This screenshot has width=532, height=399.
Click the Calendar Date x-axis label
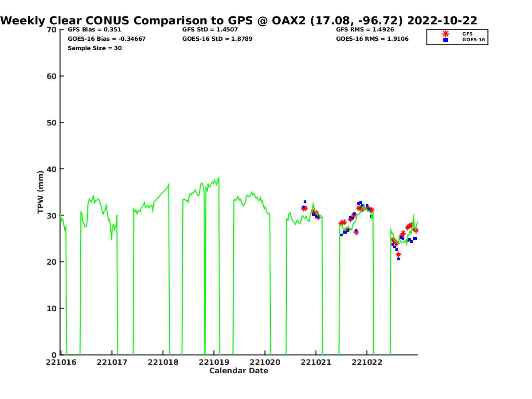click(239, 371)
